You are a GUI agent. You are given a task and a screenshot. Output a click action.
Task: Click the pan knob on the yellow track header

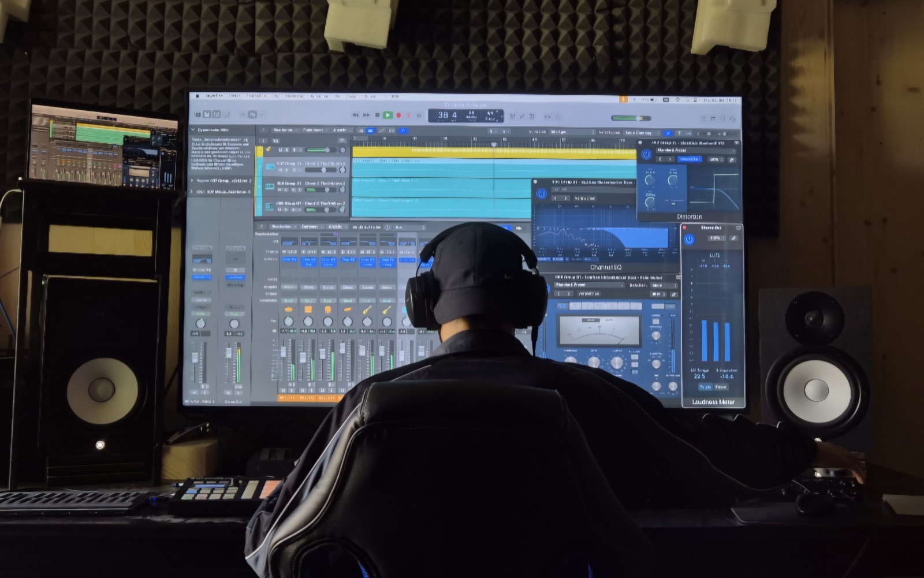(x=342, y=150)
